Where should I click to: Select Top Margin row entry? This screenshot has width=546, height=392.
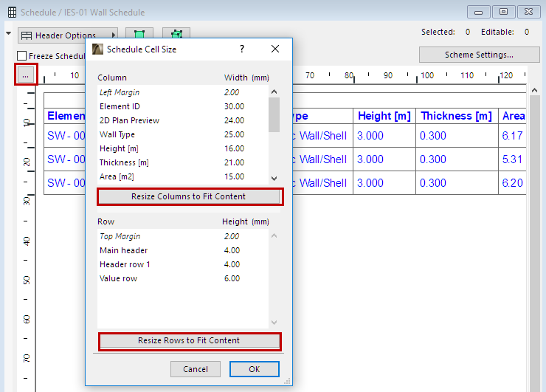click(x=183, y=236)
